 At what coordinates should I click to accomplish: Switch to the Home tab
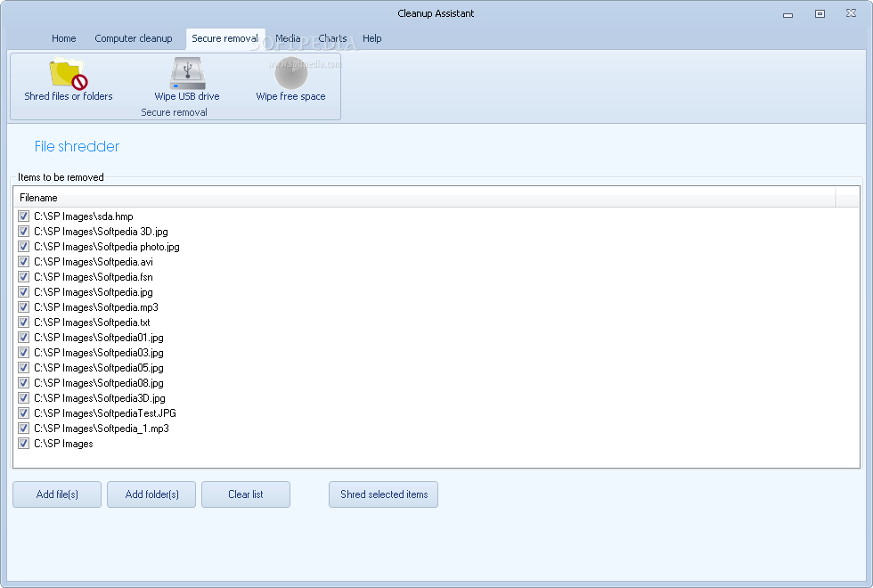(x=64, y=38)
